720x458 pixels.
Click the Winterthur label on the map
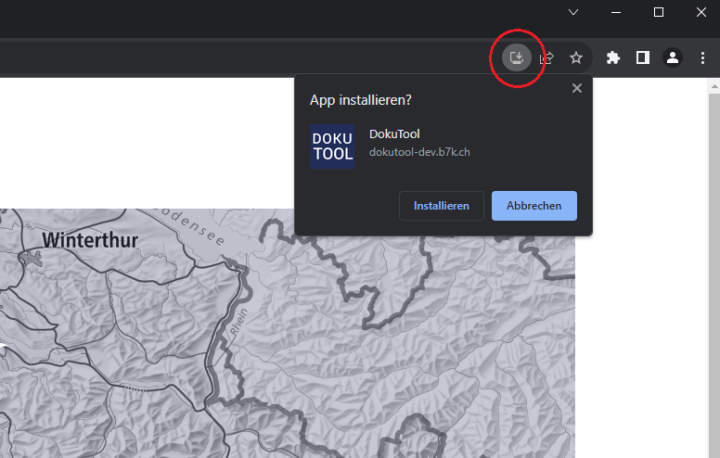tap(90, 240)
